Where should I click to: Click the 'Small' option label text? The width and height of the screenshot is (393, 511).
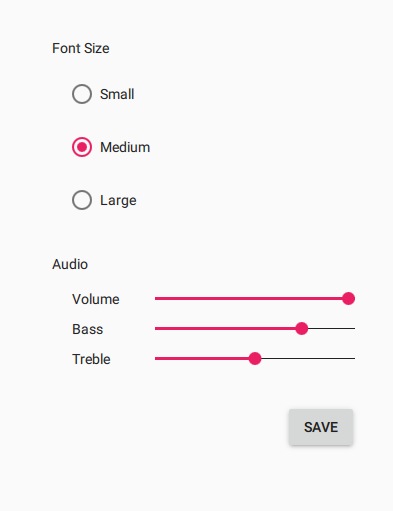117,94
